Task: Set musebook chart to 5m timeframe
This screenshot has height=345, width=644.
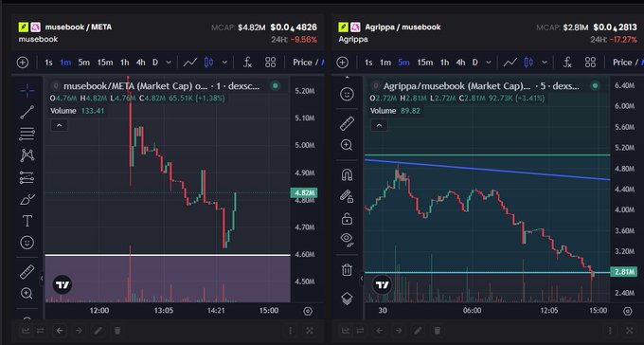Action: 83,63
